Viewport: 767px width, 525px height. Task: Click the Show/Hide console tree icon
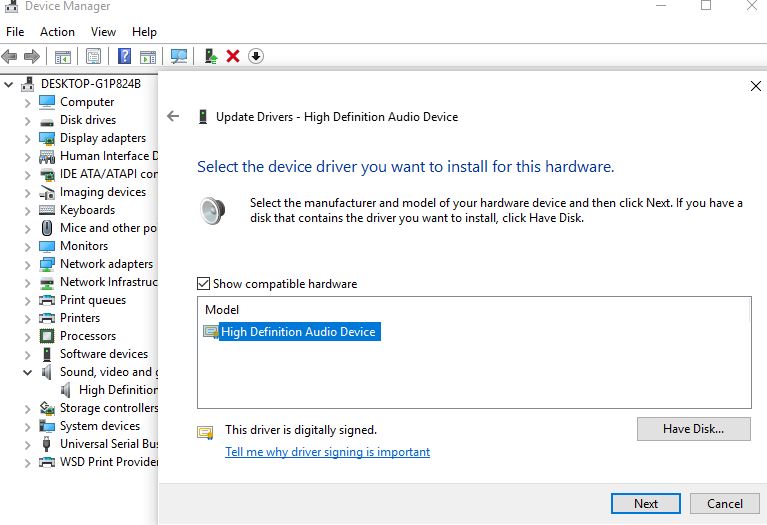pyautogui.click(x=63, y=56)
